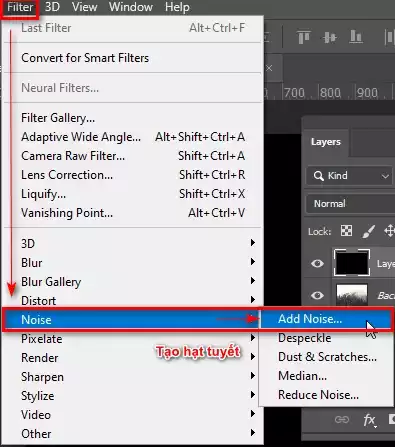The height and width of the screenshot is (447, 395).
Task: Toggle lock image pixels brush icon
Action: [x=369, y=231]
